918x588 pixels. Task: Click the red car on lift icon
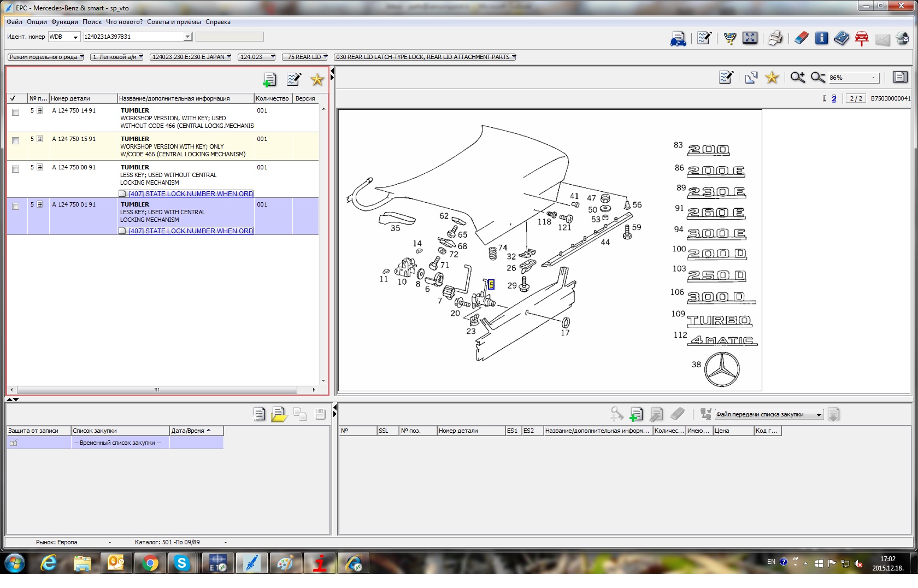[862, 38]
